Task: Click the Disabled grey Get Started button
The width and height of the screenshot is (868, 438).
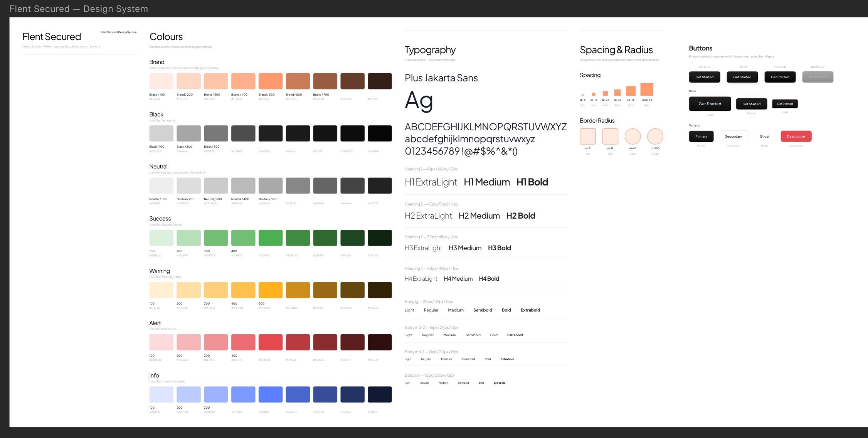Action: pos(818,77)
